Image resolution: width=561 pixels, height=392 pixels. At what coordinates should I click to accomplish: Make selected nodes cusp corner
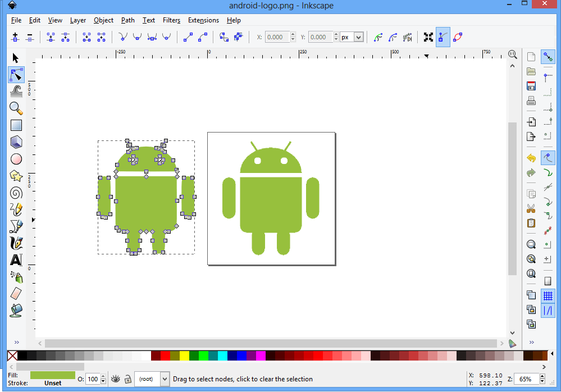point(123,37)
